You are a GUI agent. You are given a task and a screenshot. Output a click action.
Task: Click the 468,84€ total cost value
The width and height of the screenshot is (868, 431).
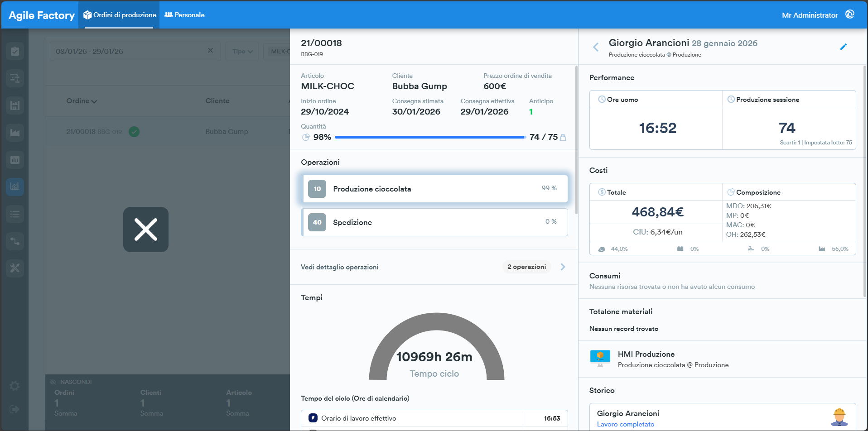[658, 212]
